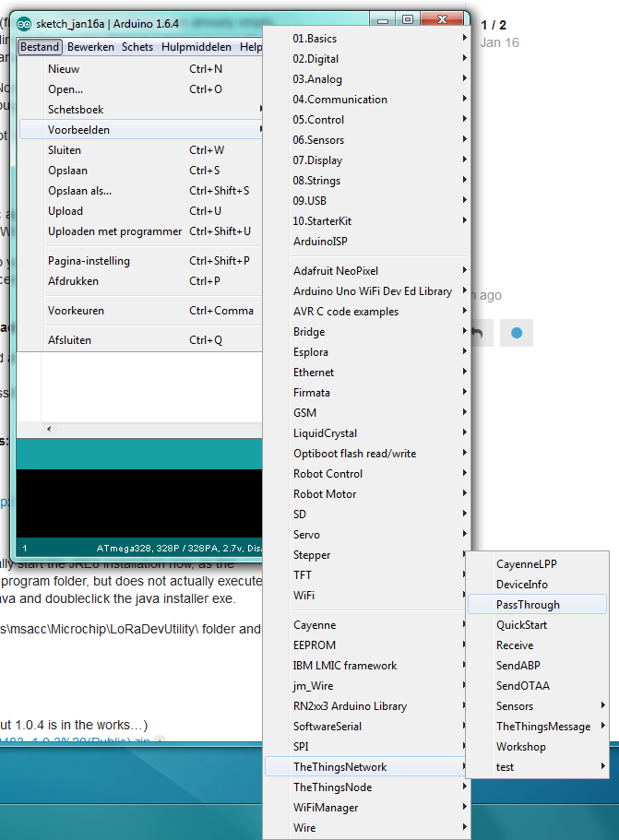Expand 10.StarterKit examples

point(367,221)
